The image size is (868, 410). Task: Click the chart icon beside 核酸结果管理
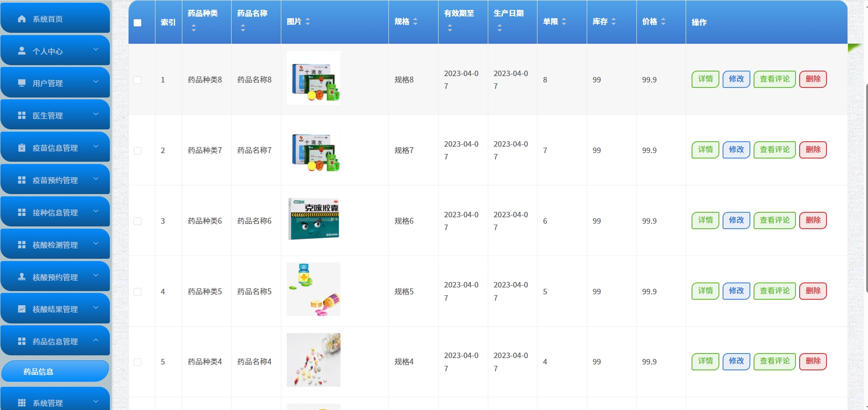(x=22, y=309)
